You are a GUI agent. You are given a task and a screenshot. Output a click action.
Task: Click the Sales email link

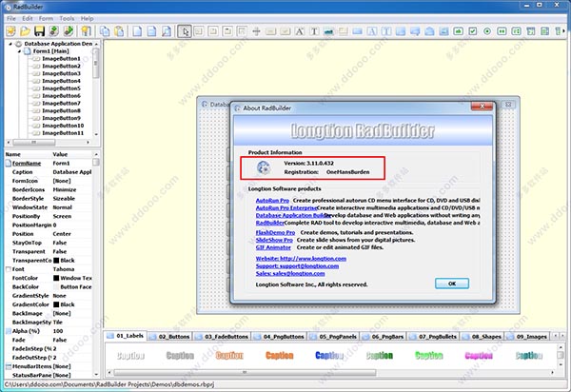(290, 274)
